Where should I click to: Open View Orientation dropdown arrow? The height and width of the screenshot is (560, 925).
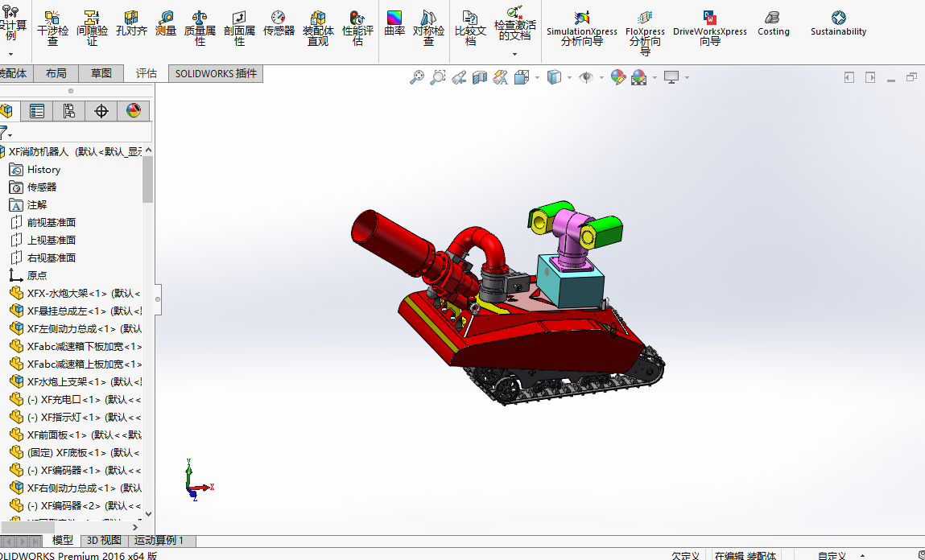(x=537, y=77)
